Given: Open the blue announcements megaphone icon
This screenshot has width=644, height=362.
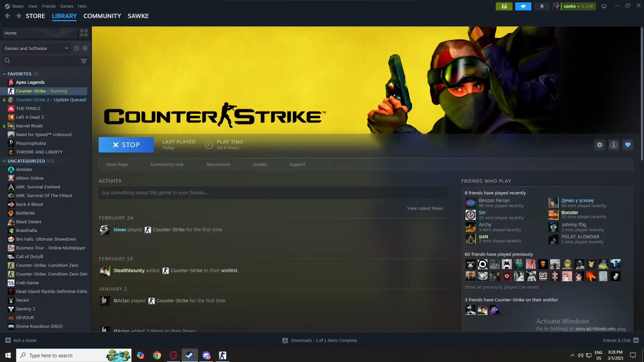Looking at the screenshot, I should tap(523, 6).
